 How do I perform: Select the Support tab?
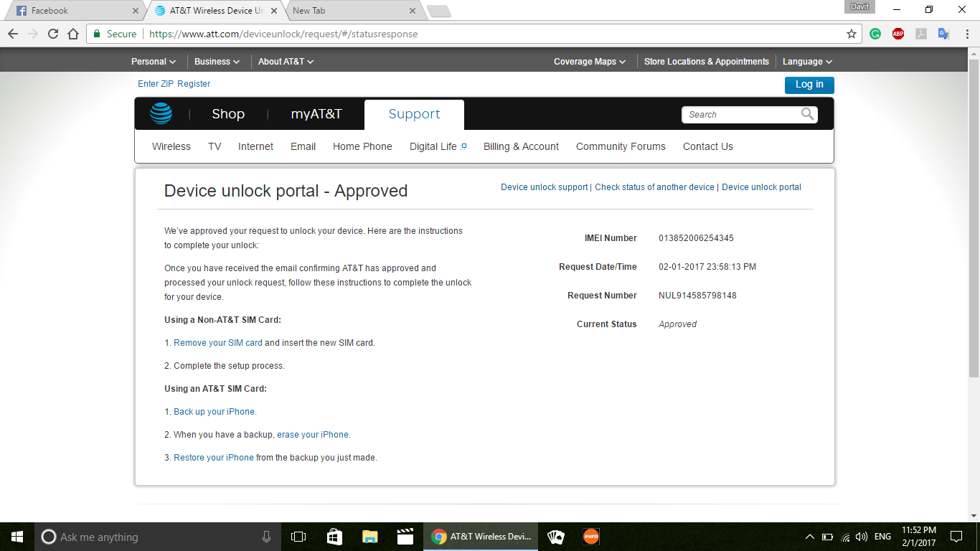[414, 114]
